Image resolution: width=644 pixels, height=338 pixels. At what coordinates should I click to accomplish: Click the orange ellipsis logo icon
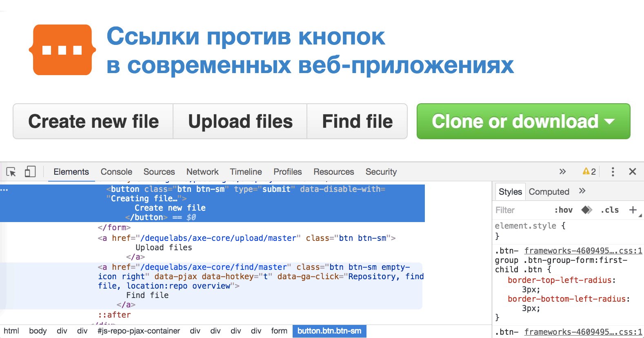click(62, 50)
